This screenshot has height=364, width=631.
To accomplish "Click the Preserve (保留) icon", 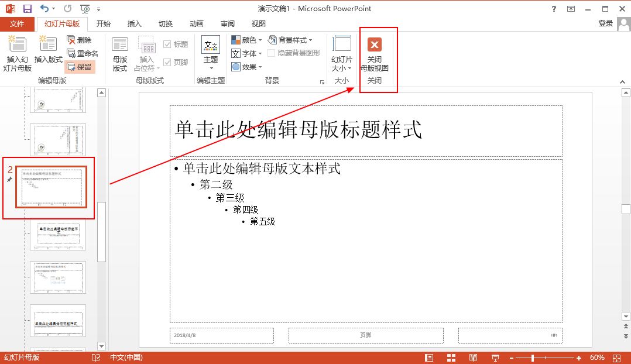I will pos(71,67).
